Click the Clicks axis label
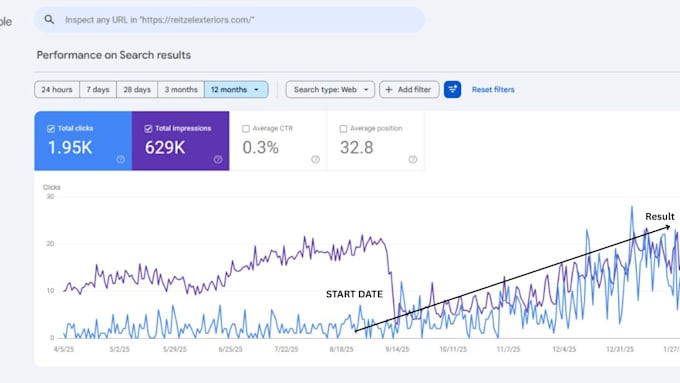The width and height of the screenshot is (680, 383). click(52, 187)
